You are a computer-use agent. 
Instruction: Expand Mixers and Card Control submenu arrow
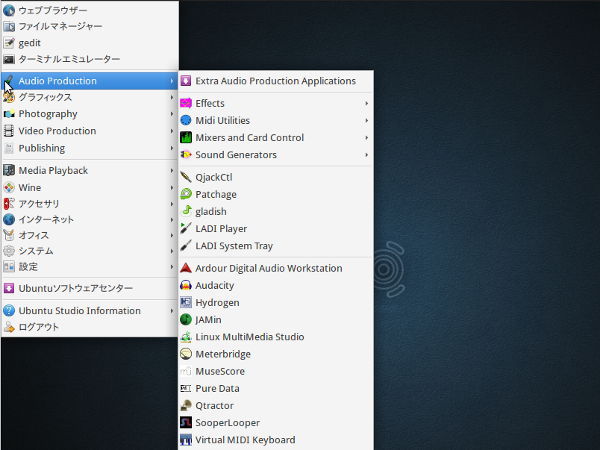(367, 138)
